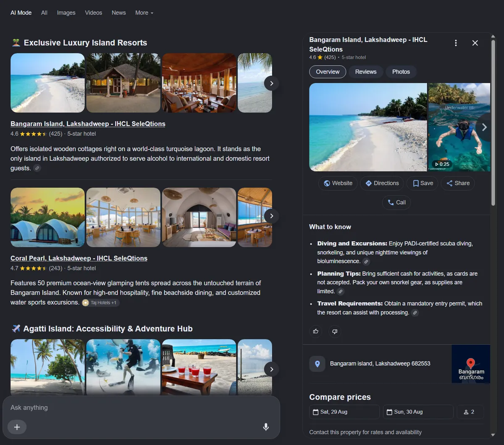This screenshot has width=504, height=445.
Task: Open the Taj Hotels +1 source chip
Action: click(x=100, y=303)
